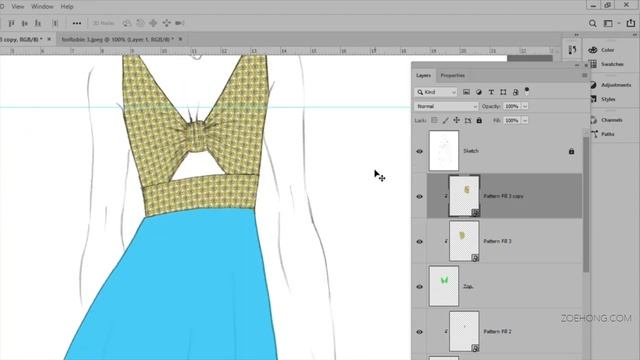Image resolution: width=640 pixels, height=360 pixels.
Task: Filter layers by shape layers icon
Action: (503, 92)
